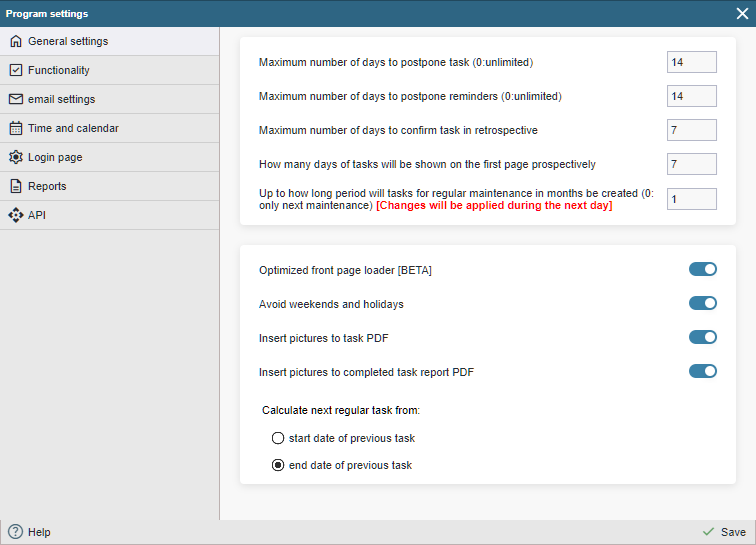Edit maximum days to postpone task field
The image size is (756, 545).
pos(691,62)
